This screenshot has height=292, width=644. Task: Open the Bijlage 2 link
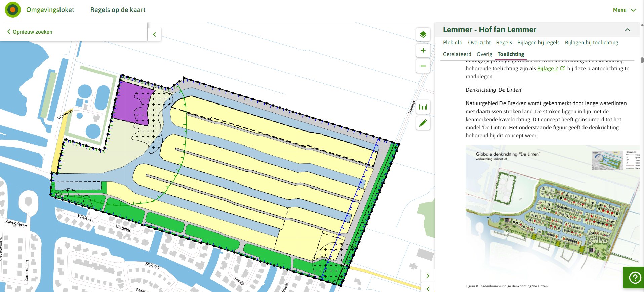pyautogui.click(x=547, y=69)
